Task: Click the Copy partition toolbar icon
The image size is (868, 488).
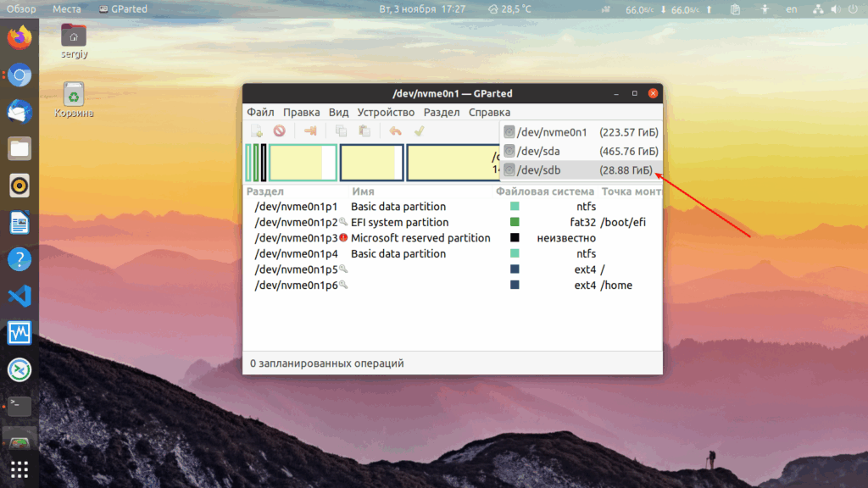Action: pyautogui.click(x=341, y=131)
